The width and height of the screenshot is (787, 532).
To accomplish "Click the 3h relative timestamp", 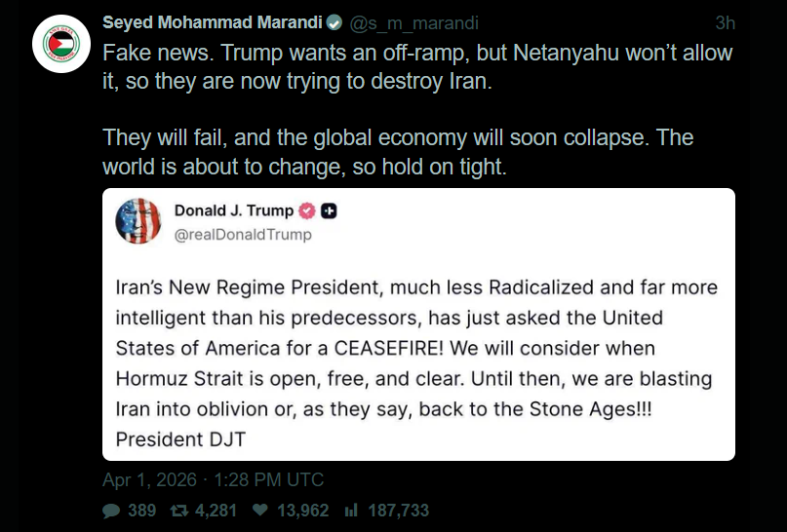I will [x=725, y=23].
